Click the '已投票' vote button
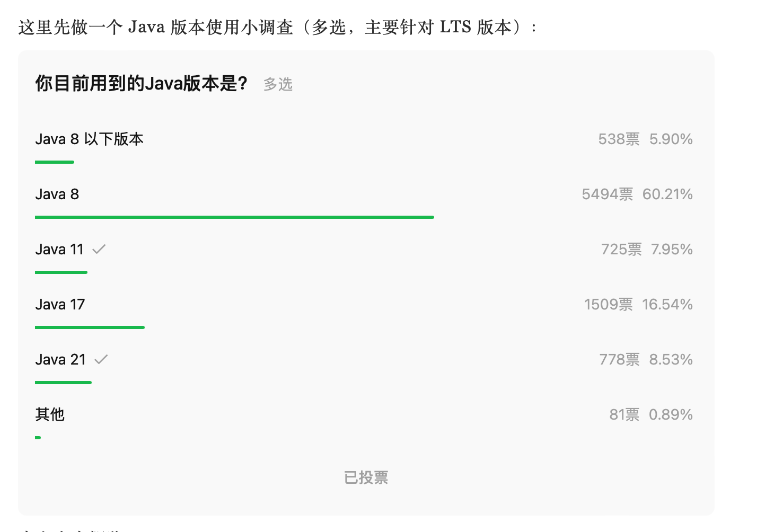 point(365,477)
